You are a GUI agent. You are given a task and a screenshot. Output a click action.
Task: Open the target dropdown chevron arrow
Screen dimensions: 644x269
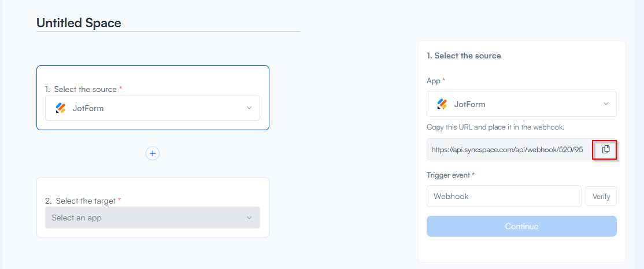tap(249, 218)
